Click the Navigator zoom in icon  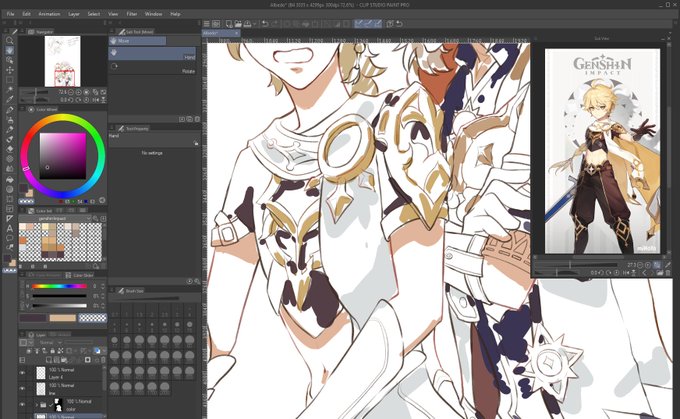[x=78, y=92]
